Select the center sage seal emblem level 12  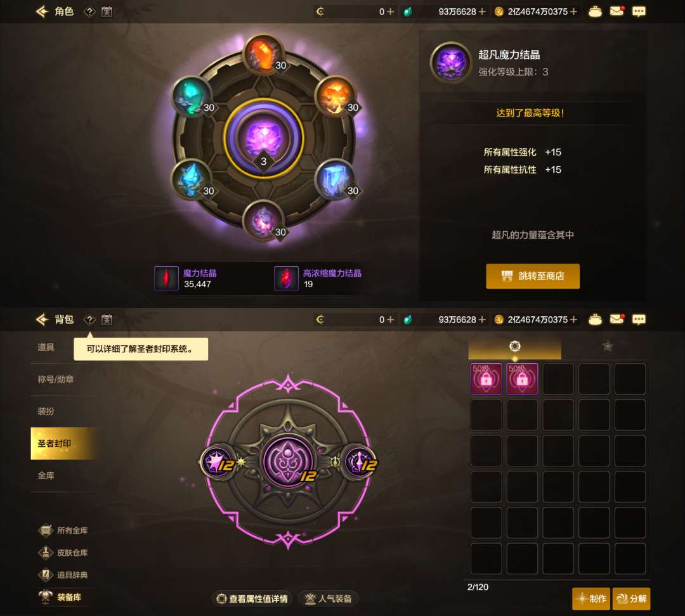[x=289, y=462]
